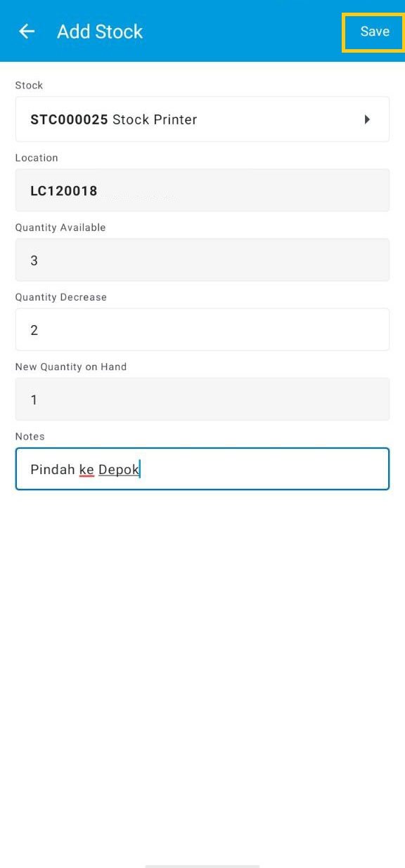Viewport: 405px width, 868px height.
Task: Tap the Stock field label
Action: tap(29, 85)
